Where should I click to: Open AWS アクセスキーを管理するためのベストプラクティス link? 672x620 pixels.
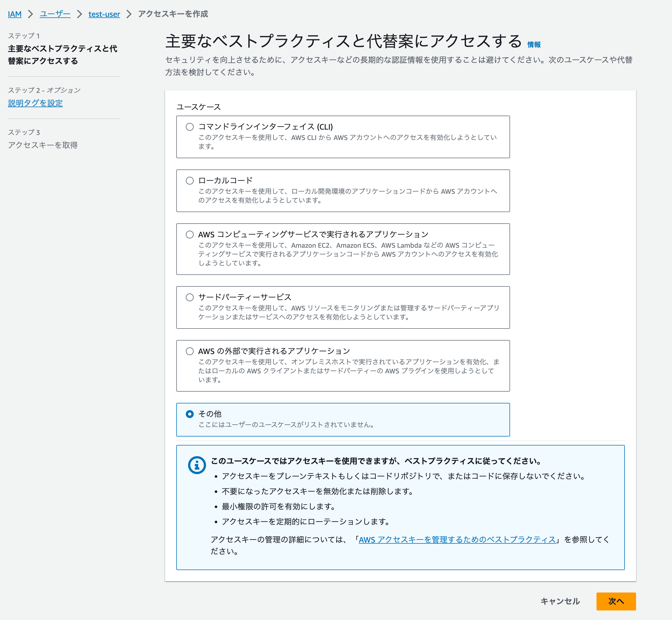coord(457,539)
